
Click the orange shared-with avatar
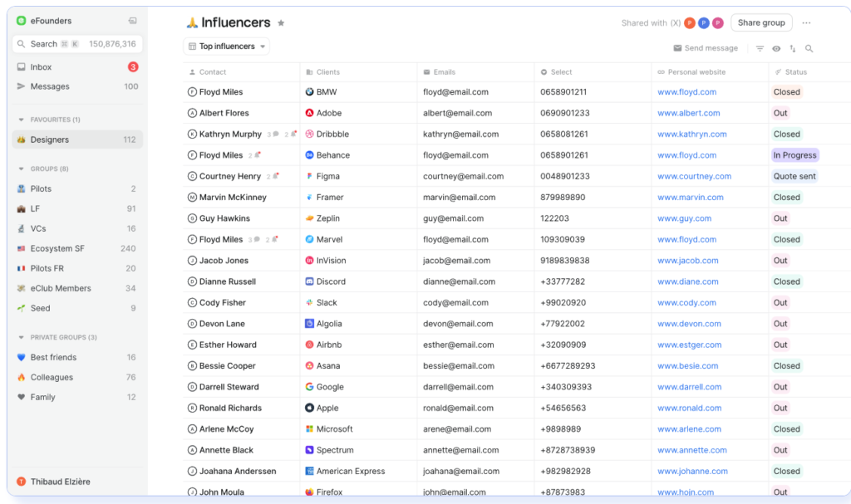click(689, 22)
